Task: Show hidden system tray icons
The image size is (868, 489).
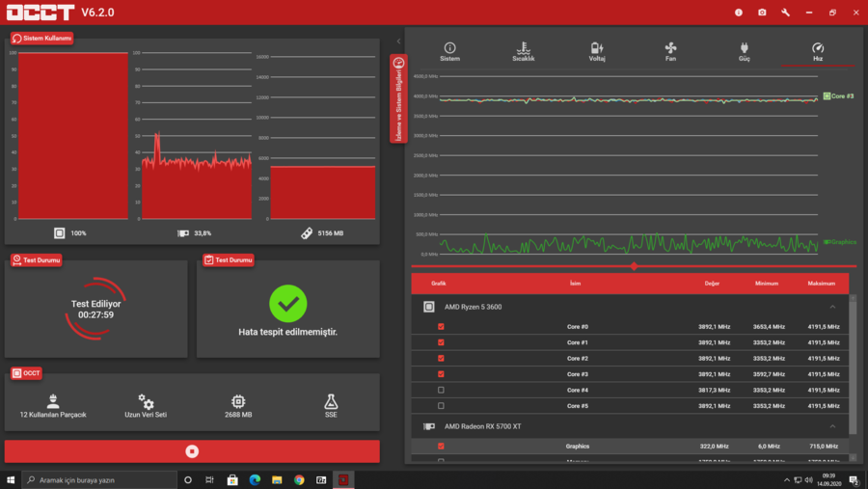Action: (x=787, y=480)
